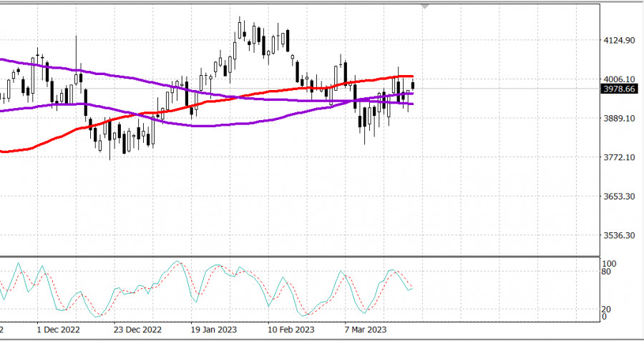Click the divider between chart and oscillator panel
This screenshot has height=341, width=644.
pos(301,256)
